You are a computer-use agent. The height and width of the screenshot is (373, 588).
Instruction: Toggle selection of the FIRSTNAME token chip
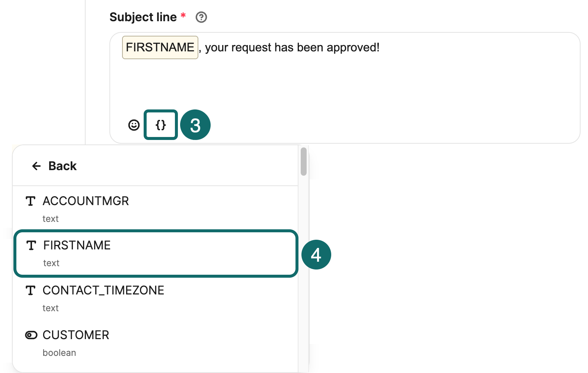pos(160,47)
